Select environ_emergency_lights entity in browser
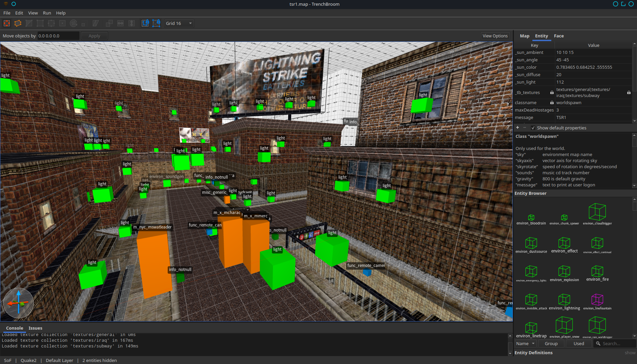Viewport: 637px width, 364px height. [531, 273]
